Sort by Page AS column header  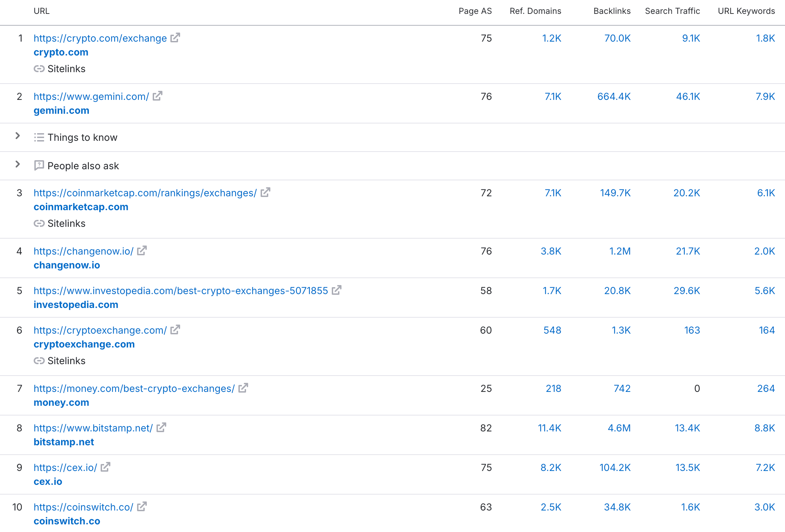tap(475, 11)
